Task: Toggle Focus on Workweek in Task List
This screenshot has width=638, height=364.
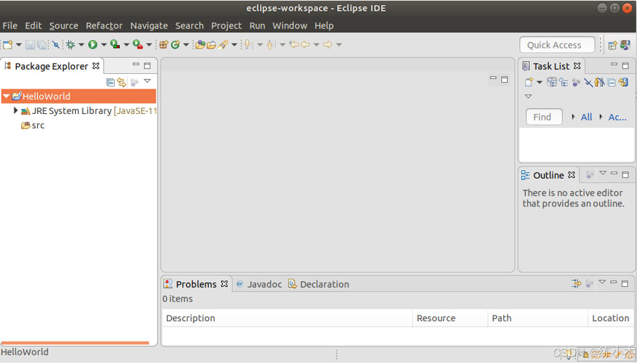Action: click(576, 82)
